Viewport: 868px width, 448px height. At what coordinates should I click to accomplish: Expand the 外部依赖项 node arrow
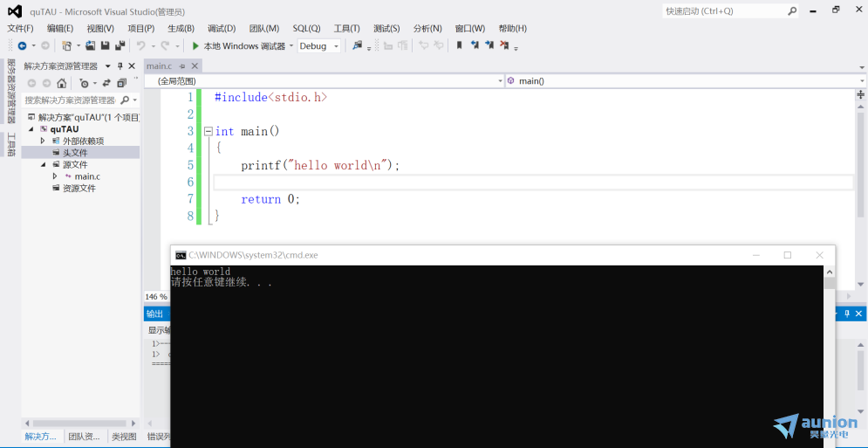pos(43,141)
